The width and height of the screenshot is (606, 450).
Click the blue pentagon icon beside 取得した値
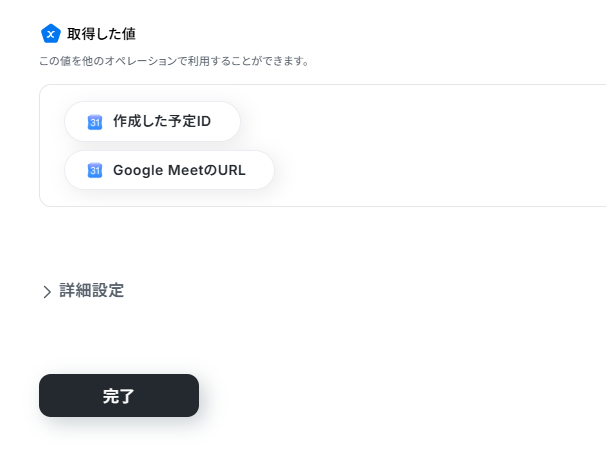pos(51,34)
